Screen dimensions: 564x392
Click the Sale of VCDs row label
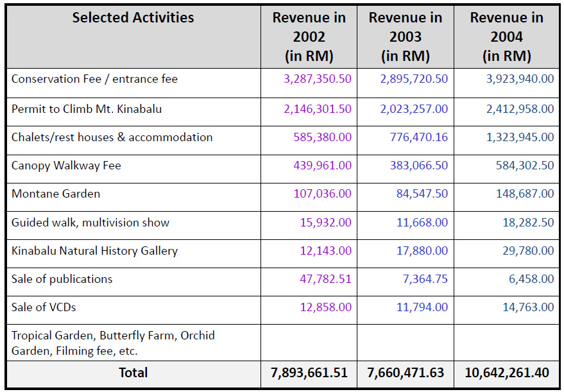point(44,307)
